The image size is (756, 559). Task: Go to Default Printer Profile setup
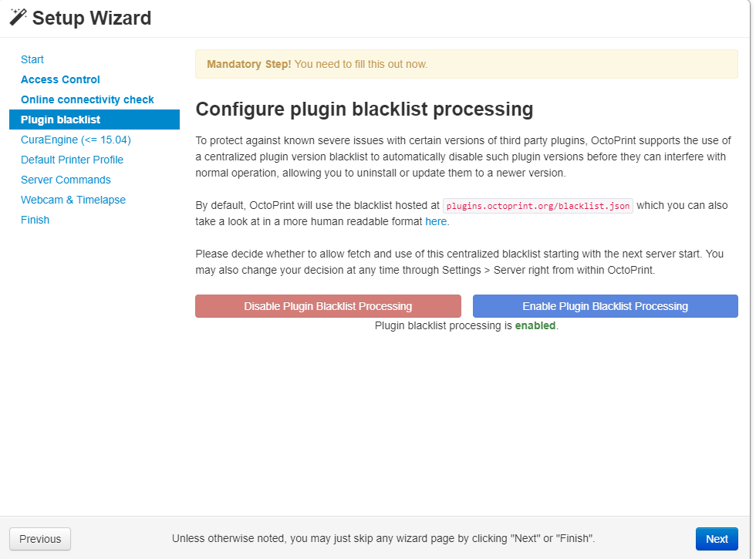pos(72,160)
